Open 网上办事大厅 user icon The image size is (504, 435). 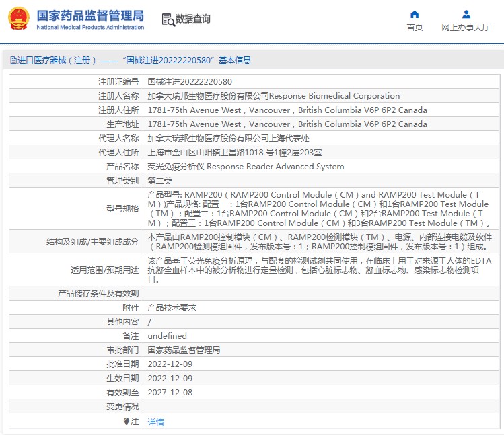(x=466, y=15)
